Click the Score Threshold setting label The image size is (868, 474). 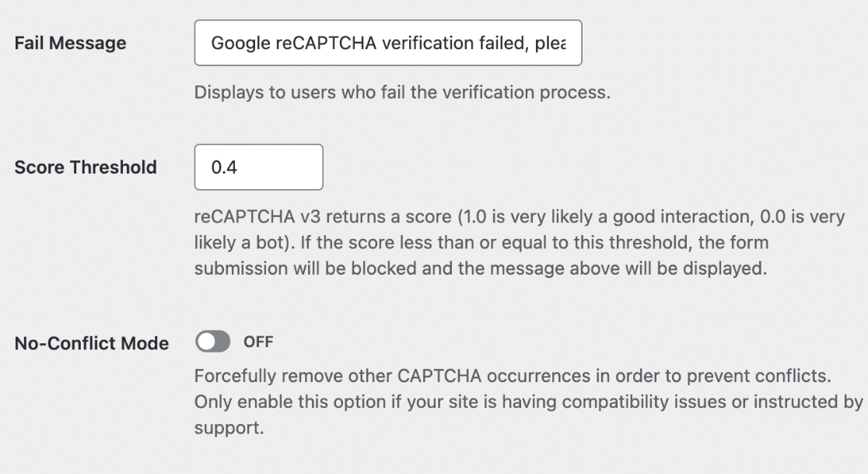[86, 167]
